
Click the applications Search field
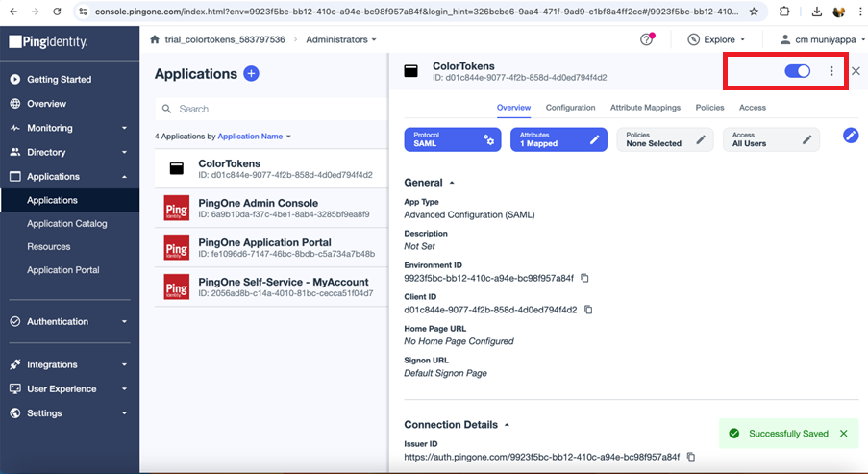274,110
